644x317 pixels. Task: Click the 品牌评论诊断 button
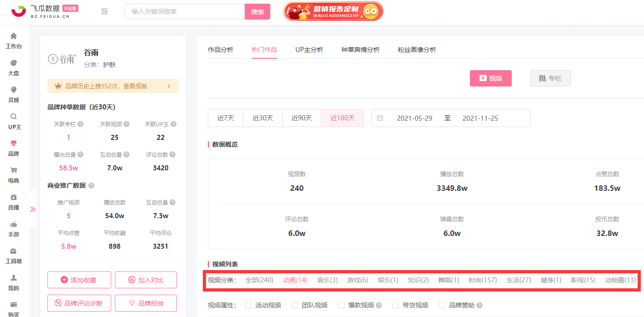click(x=79, y=303)
